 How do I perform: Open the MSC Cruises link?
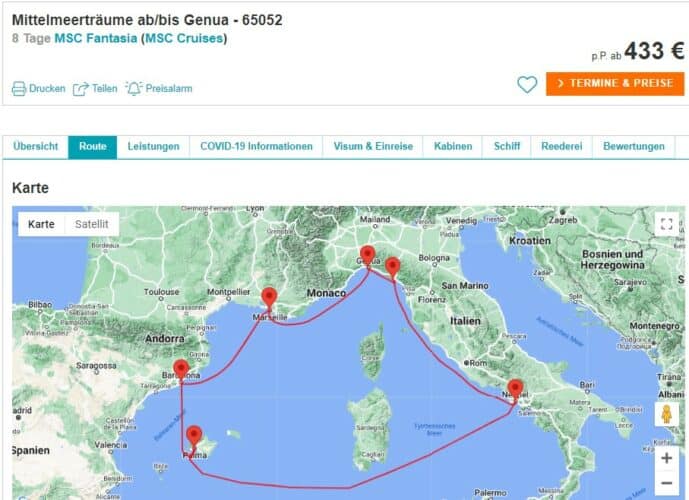(x=184, y=39)
